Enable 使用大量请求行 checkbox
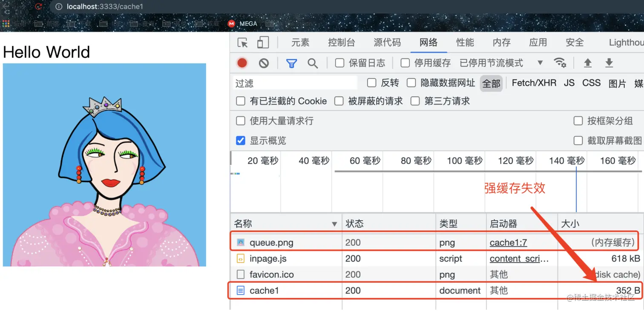The width and height of the screenshot is (644, 311). [x=241, y=121]
